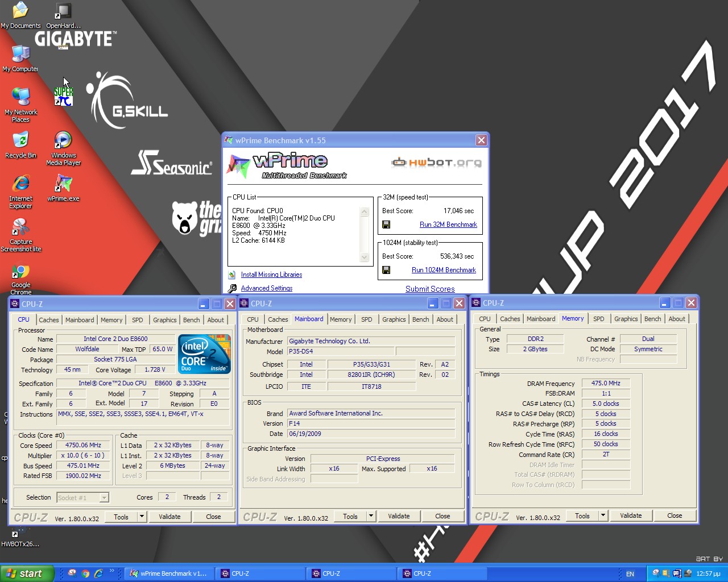Open the My Documents desktop icon
Viewport: 728px width, 582px height.
pyautogui.click(x=20, y=15)
